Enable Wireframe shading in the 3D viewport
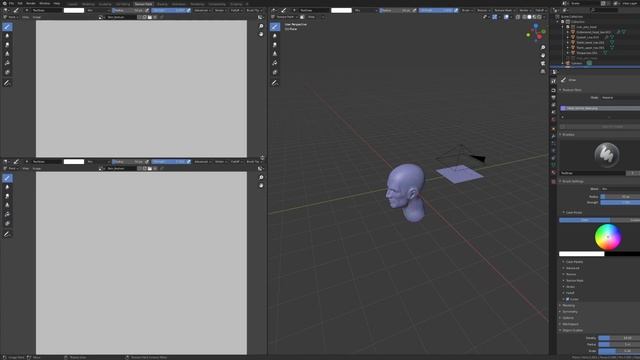 [x=524, y=17]
